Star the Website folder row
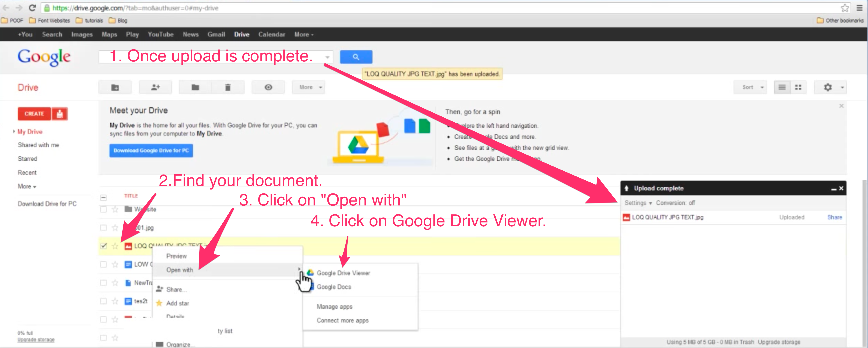The width and height of the screenshot is (868, 348). tap(115, 209)
